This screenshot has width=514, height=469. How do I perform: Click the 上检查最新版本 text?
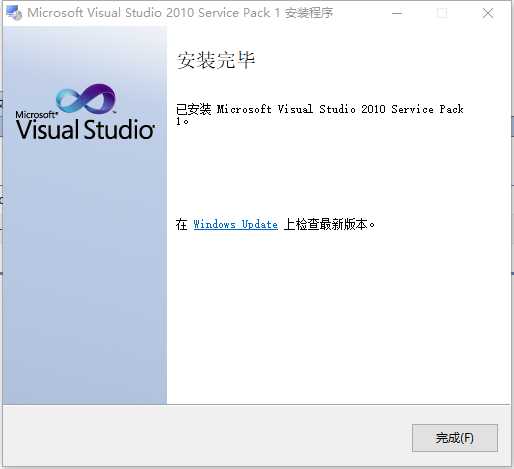click(x=329, y=224)
